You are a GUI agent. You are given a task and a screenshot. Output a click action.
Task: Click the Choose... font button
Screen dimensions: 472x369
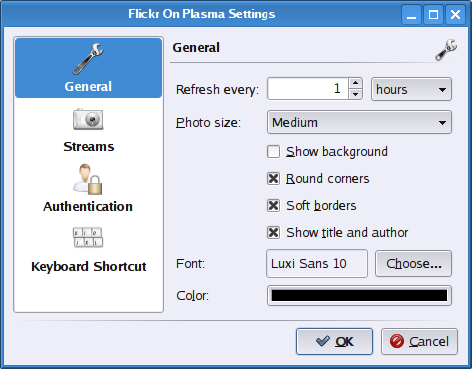pyautogui.click(x=413, y=264)
